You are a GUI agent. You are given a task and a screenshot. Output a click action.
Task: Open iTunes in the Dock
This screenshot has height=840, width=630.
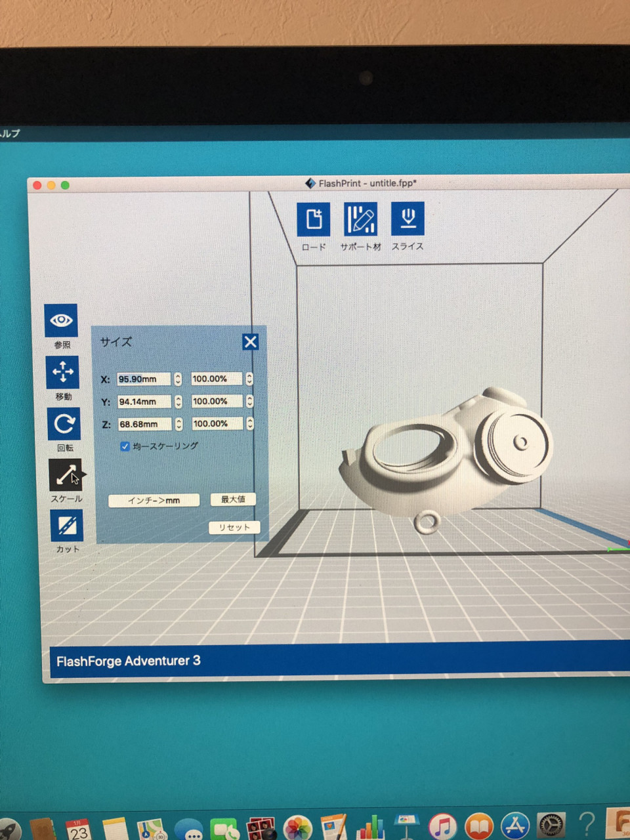443,827
